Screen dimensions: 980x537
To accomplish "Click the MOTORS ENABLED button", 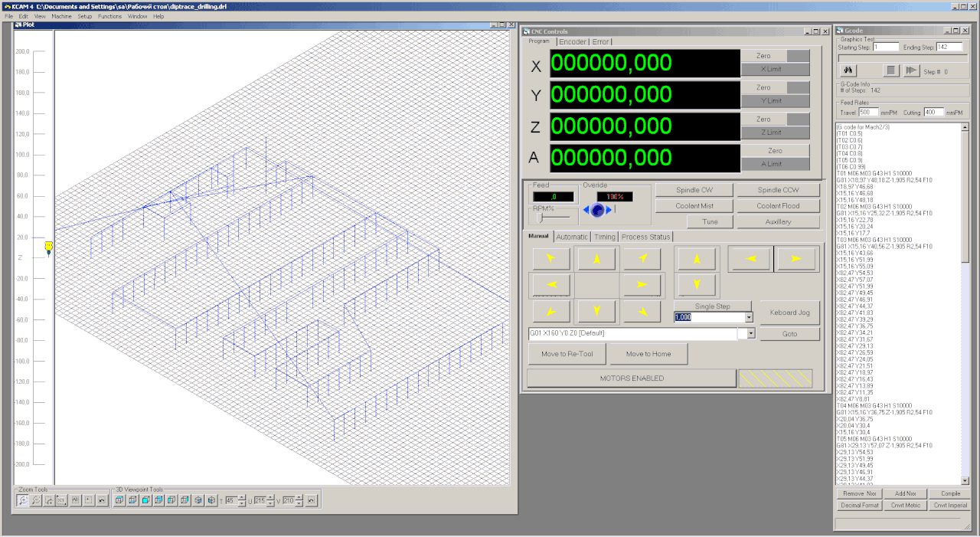I will [x=632, y=378].
